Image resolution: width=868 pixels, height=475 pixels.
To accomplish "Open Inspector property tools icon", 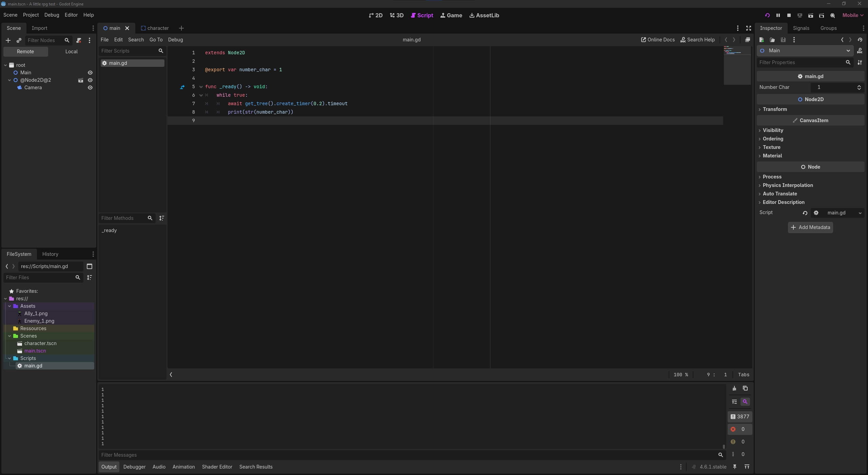I will 860,62.
